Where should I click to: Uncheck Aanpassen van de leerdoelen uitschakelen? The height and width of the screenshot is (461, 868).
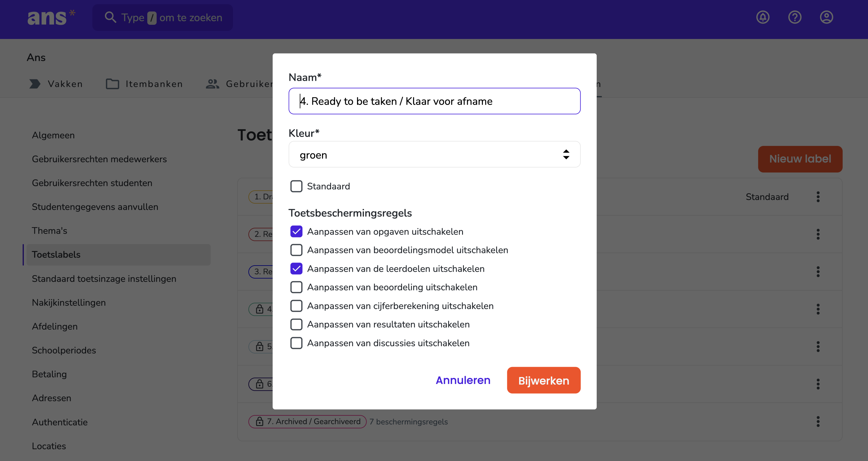tap(296, 269)
